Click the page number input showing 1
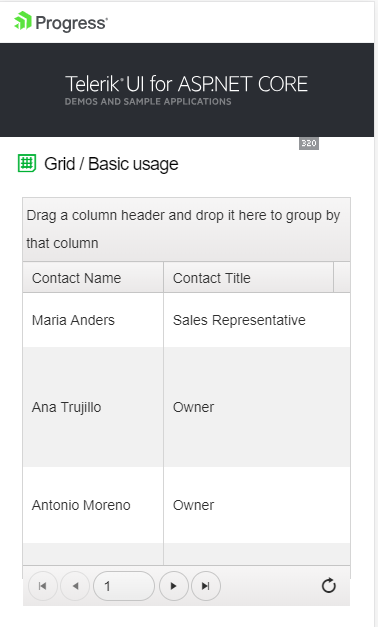378x627 pixels. point(124,586)
